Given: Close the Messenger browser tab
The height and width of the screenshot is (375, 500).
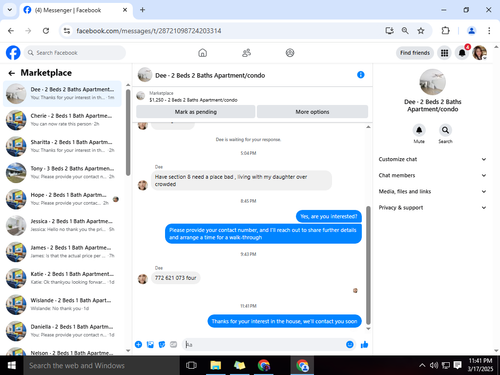Looking at the screenshot, I should tap(125, 10).
